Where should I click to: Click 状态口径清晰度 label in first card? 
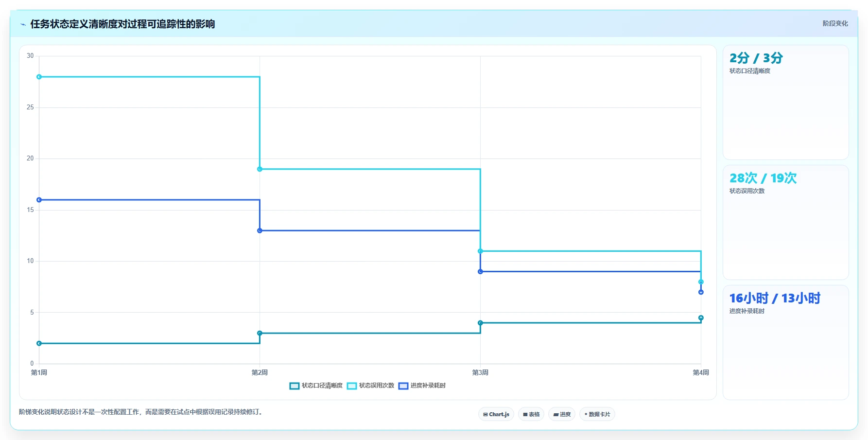tap(749, 71)
